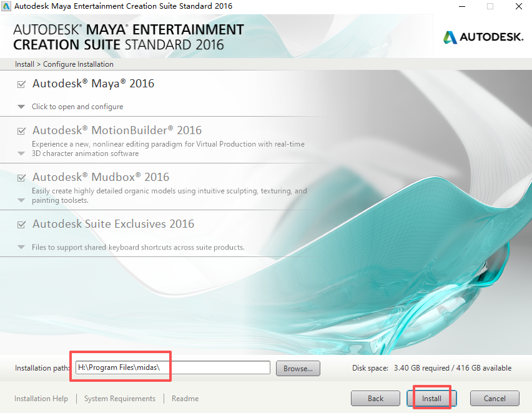Click Configure Installation breadcrumb label

pyautogui.click(x=78, y=64)
